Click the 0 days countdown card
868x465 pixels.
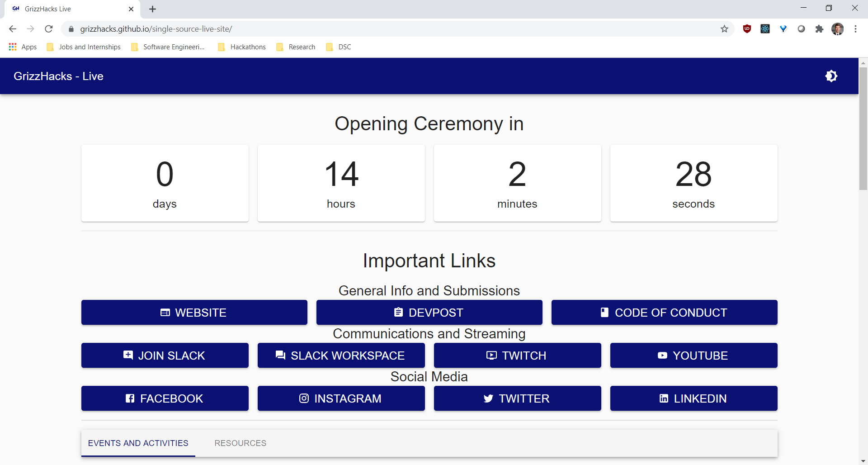(x=165, y=183)
